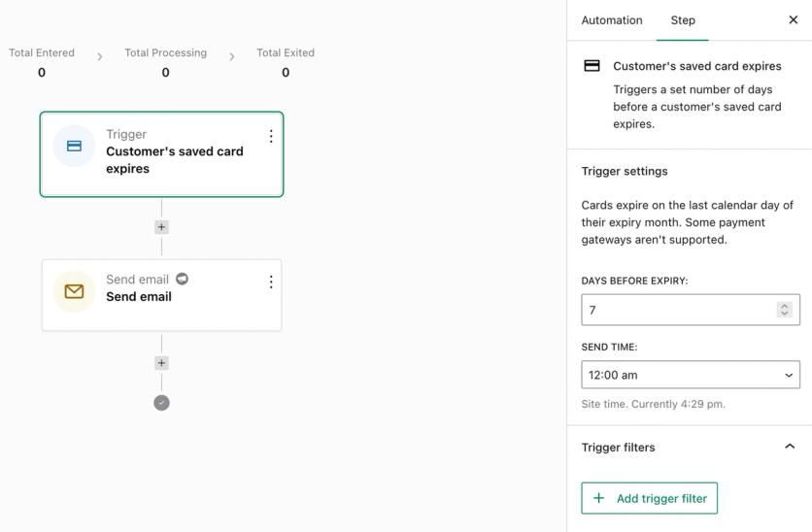Screen dimensions: 812x532
Task: Click the 'DAYS BEFORE EXPIRY:' label
Action: (634, 281)
